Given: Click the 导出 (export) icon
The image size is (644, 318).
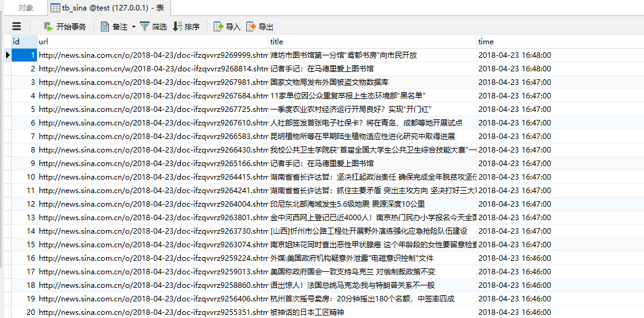Looking at the screenshot, I should tap(251, 26).
